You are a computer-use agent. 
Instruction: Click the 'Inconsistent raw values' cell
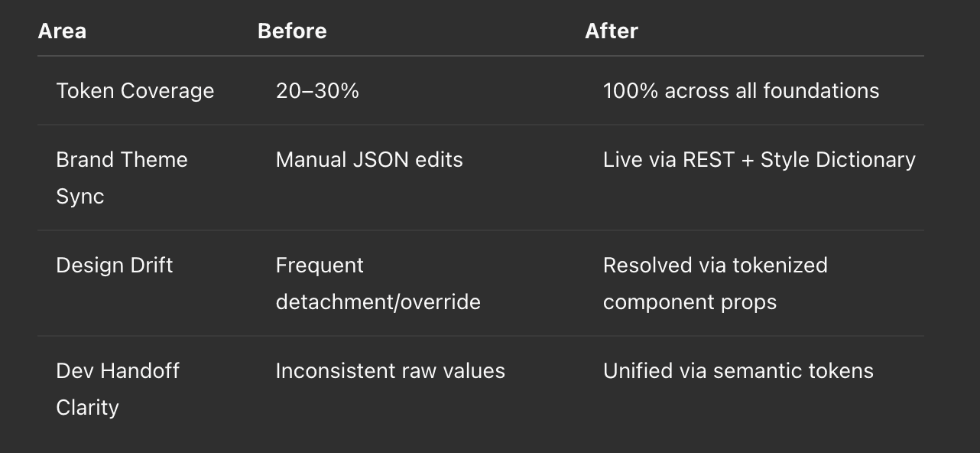[390, 371]
